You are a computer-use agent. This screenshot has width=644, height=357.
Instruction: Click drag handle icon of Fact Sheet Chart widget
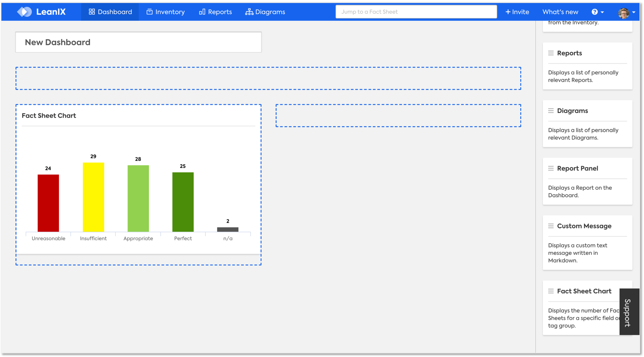[x=551, y=291]
